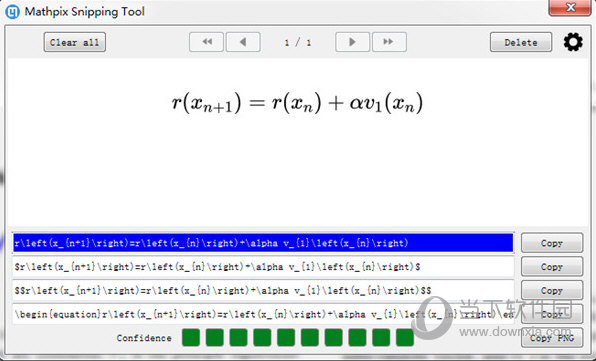Select the single-dollar LaTeX text field
Screen dimensions: 596x361
click(263, 267)
